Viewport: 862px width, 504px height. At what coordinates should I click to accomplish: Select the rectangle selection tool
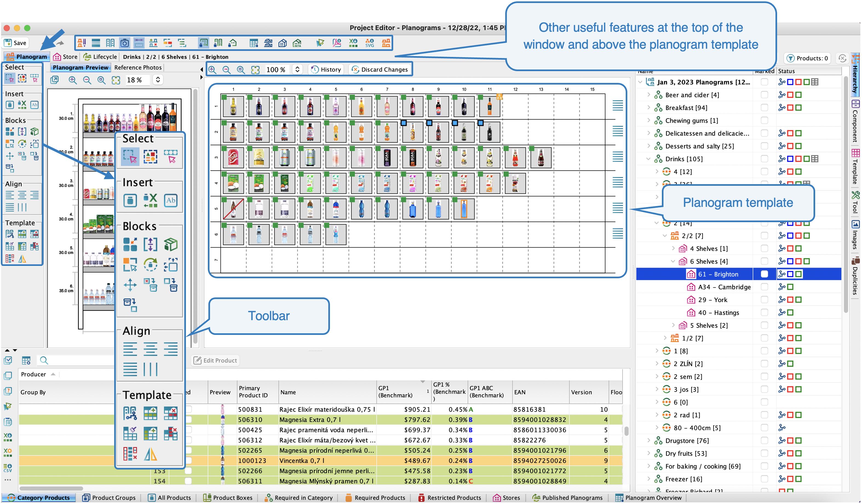[x=10, y=78]
